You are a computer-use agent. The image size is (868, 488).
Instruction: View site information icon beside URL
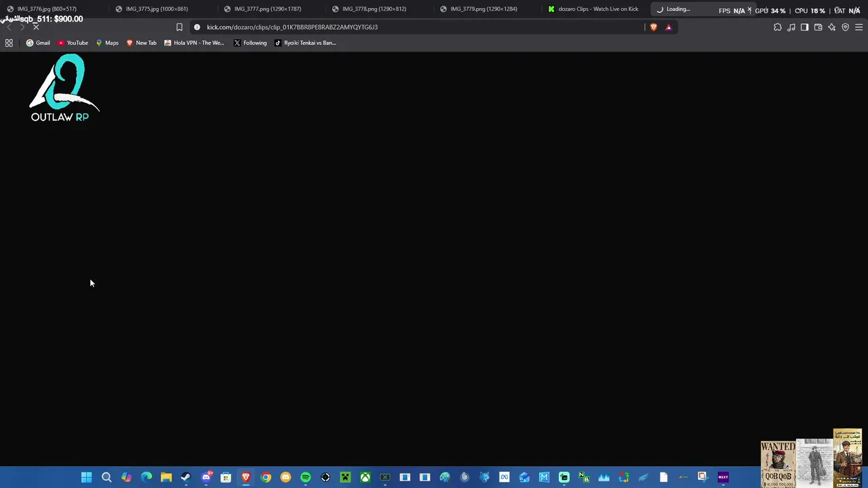click(x=197, y=27)
